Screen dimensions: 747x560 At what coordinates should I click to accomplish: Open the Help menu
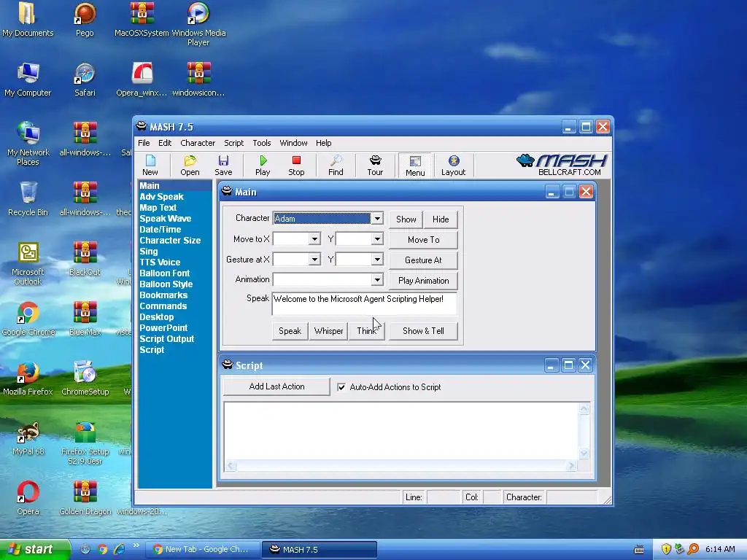click(x=323, y=143)
